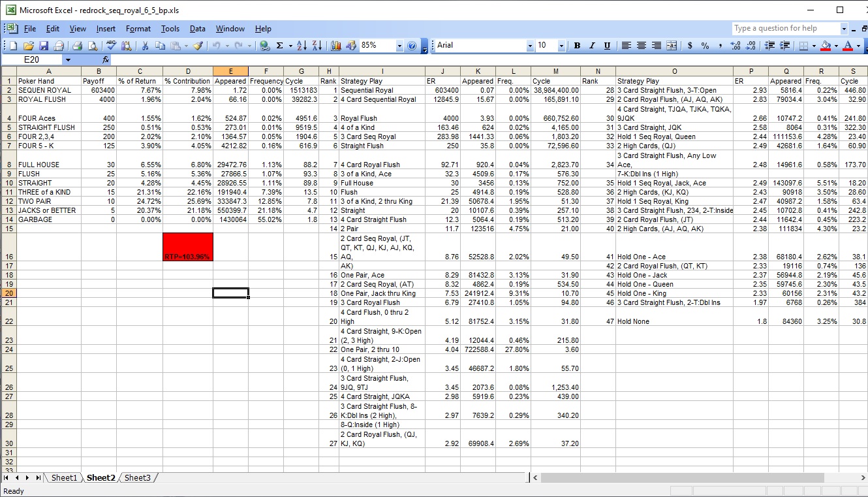Viewport: 868px width, 497px height.
Task: Expand the Borders dropdown arrow
Action: pos(814,46)
